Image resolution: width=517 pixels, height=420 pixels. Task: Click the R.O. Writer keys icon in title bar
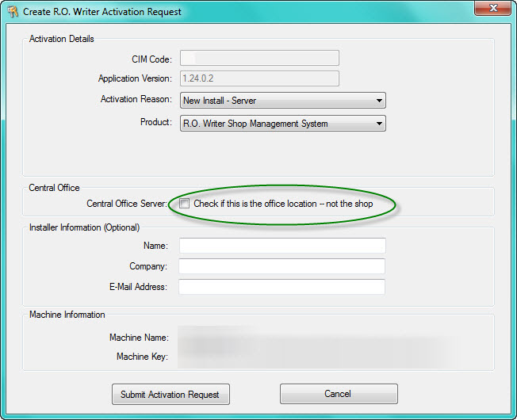click(13, 12)
